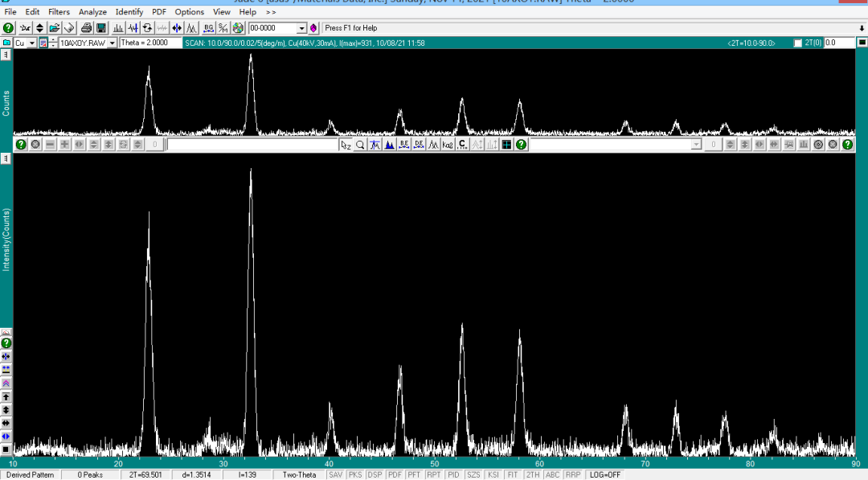Click the open file folder icon
Image resolution: width=868 pixels, height=480 pixels.
[x=54, y=28]
